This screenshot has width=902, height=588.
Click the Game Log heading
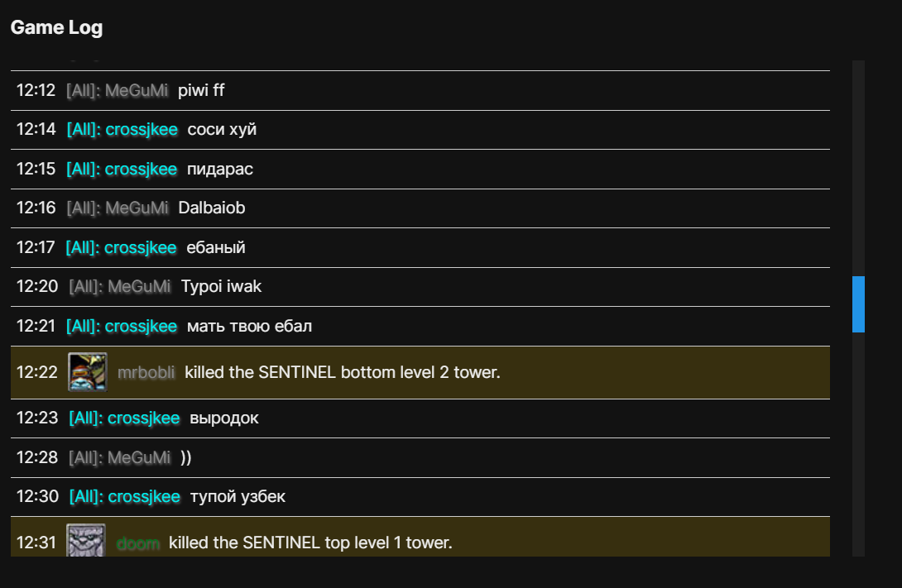[56, 27]
